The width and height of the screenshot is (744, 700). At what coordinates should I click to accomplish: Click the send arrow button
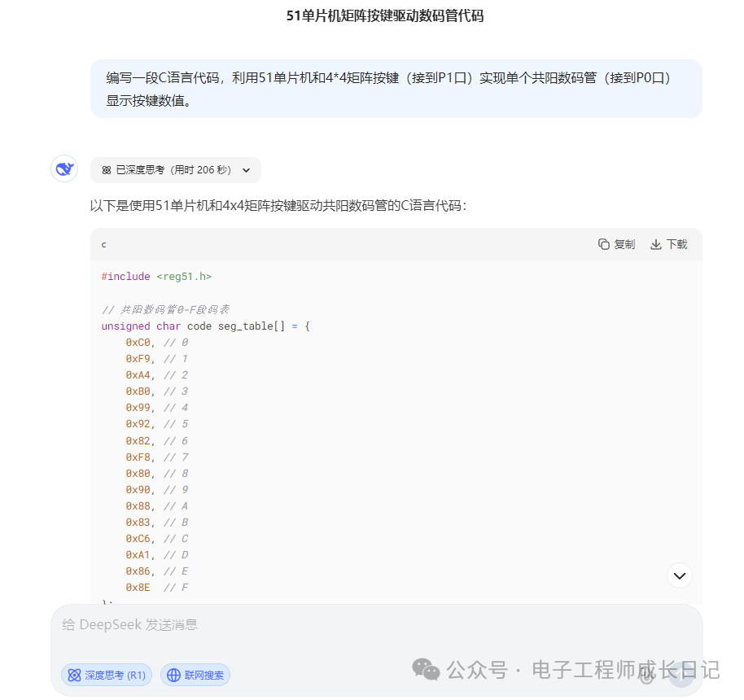[681, 675]
